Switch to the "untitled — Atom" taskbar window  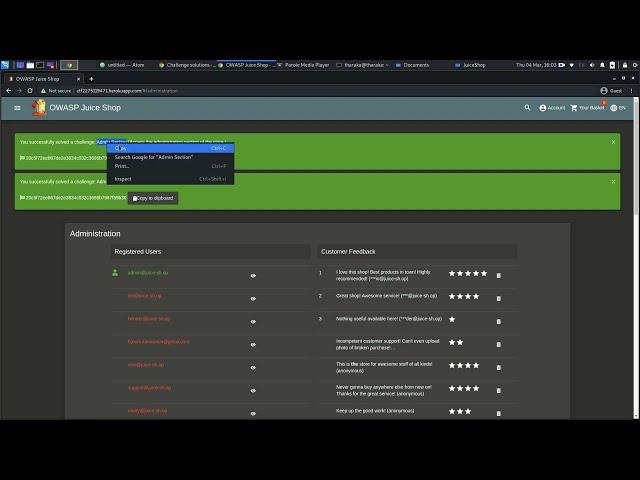[122, 65]
